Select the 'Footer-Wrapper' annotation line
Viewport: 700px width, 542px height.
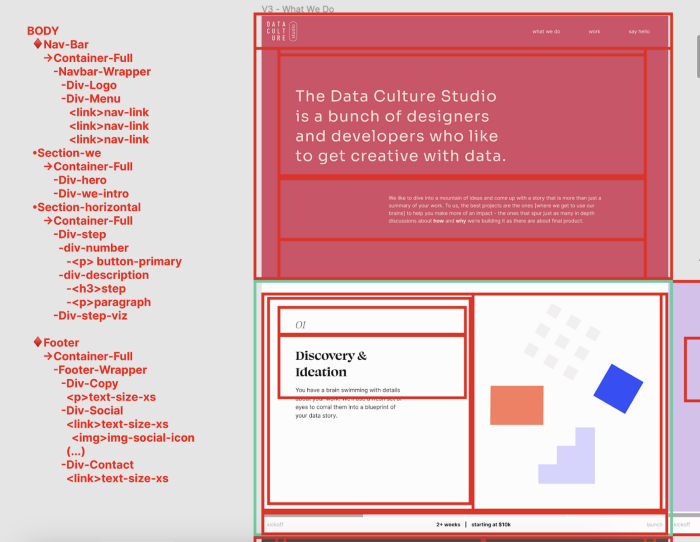point(100,370)
